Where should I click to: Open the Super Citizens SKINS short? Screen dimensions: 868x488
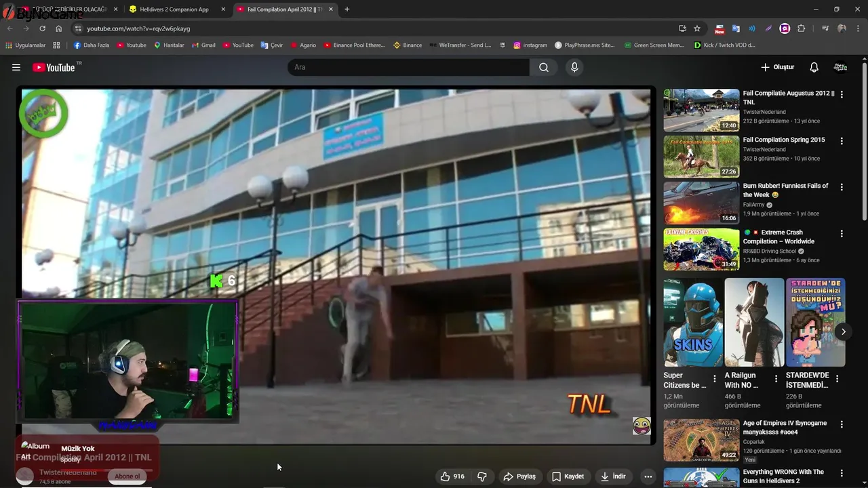tap(693, 322)
